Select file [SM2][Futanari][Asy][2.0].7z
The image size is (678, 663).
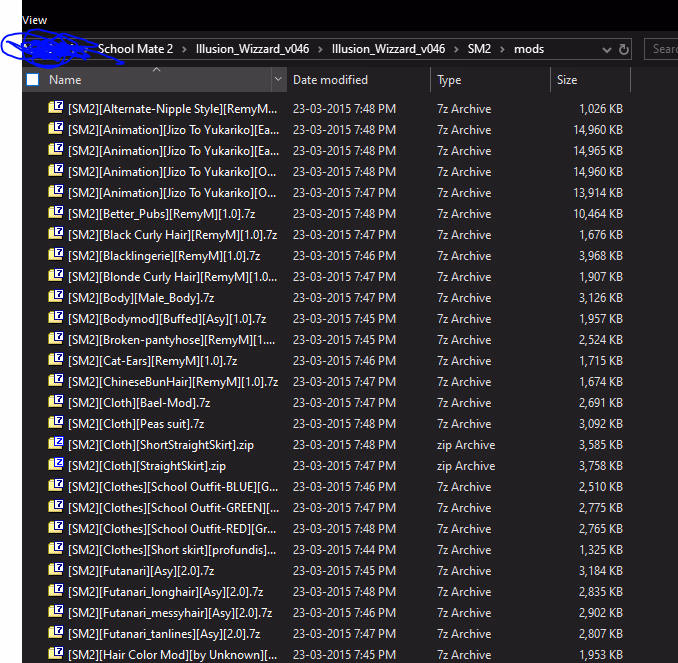click(x=141, y=571)
